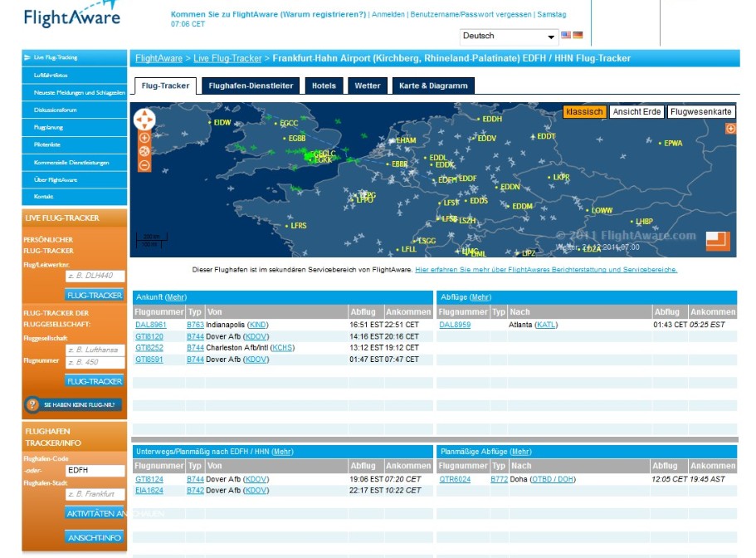Click 'Sie haben keine Flug-Nr.?' button
The width and height of the screenshot is (756, 558).
click(74, 405)
